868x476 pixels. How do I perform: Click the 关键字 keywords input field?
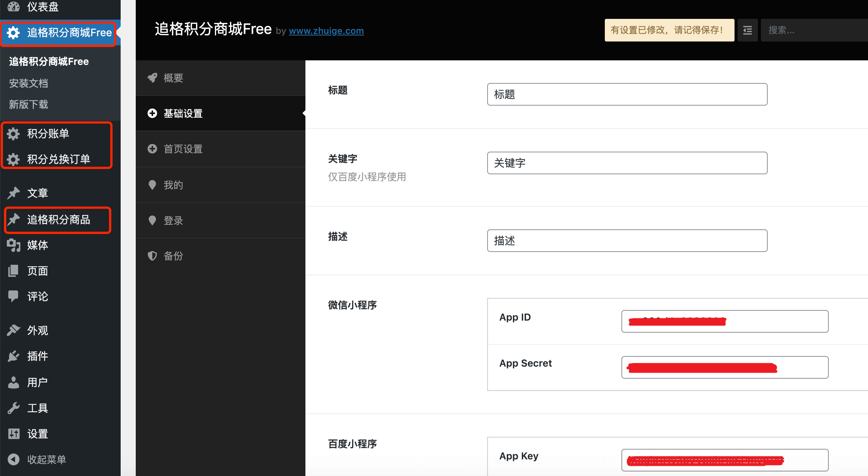pos(627,163)
